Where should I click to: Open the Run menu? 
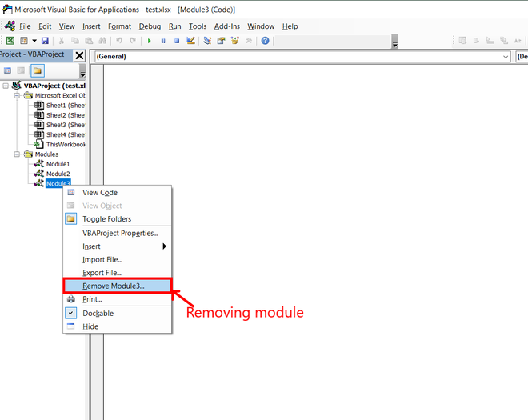(x=174, y=26)
